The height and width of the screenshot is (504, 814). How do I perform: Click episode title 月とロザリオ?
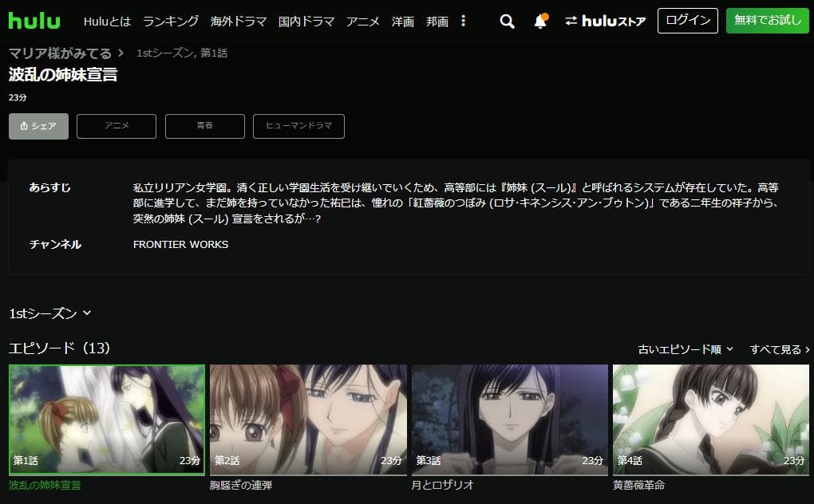[442, 486]
